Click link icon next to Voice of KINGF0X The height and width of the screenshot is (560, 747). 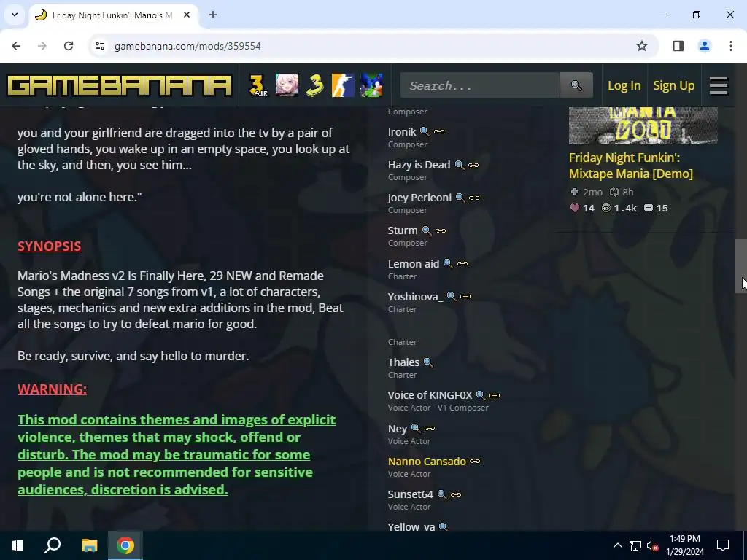point(495,395)
